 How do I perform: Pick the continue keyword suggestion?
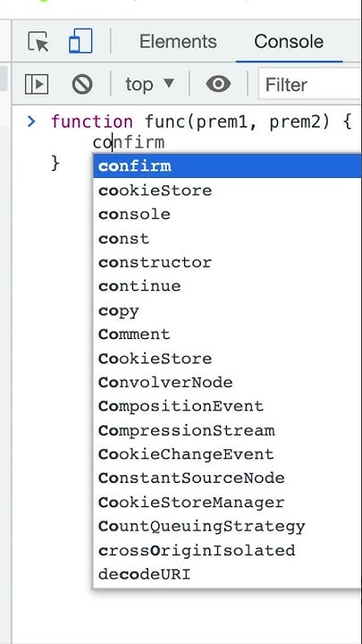click(x=227, y=286)
